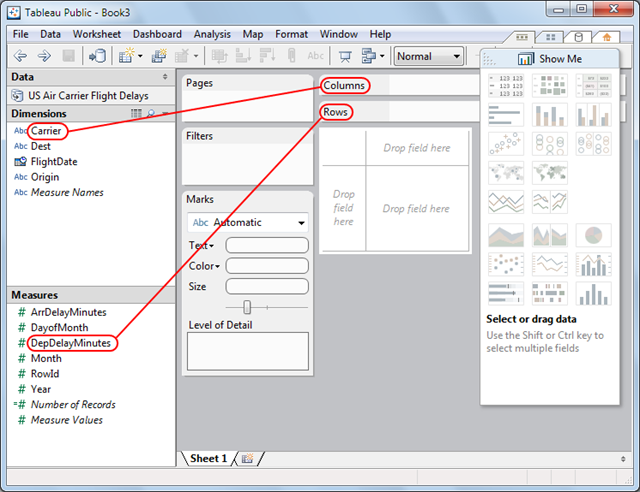640x492 pixels.
Task: Pick the horizontal bars chart in Show Me
Action: tap(506, 115)
